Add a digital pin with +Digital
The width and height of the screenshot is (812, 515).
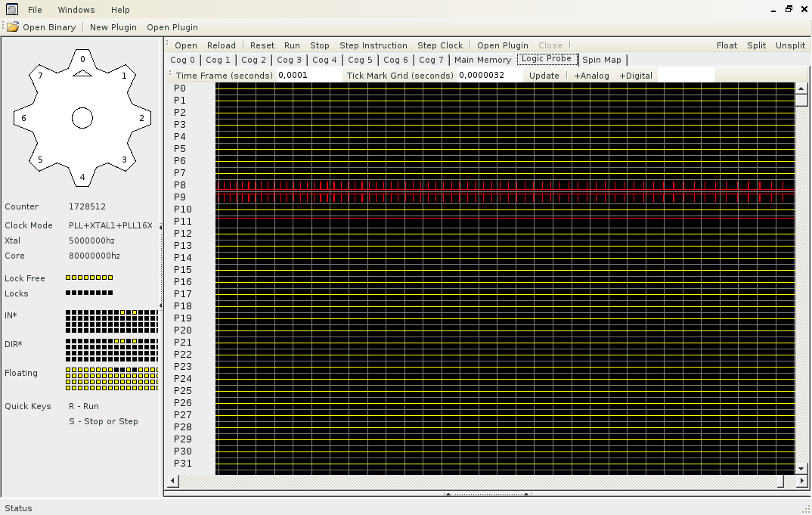point(636,76)
